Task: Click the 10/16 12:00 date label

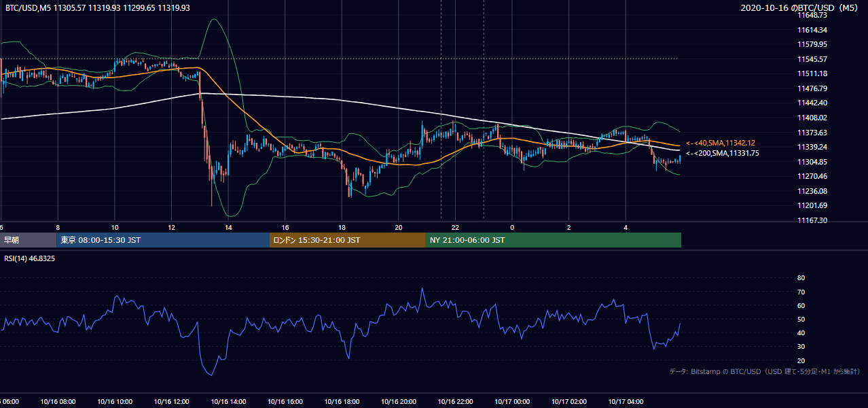Action: [171, 402]
